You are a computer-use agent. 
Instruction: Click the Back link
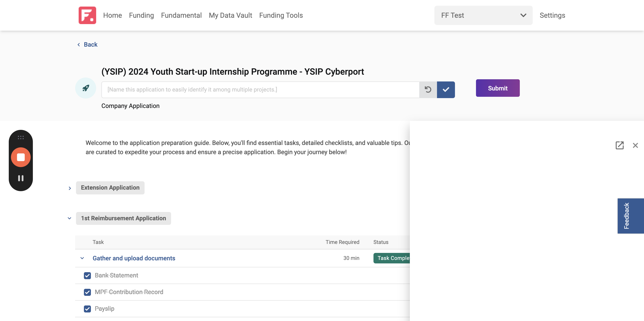pos(90,44)
